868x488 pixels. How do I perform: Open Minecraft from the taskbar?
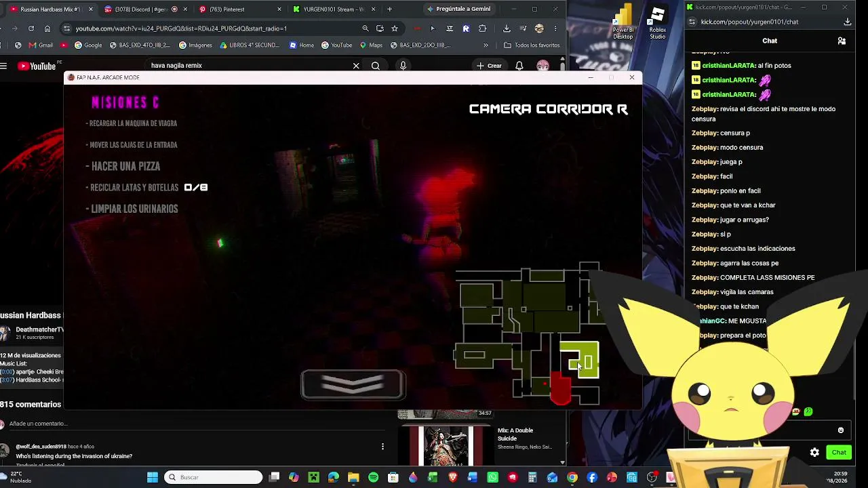tap(313, 478)
